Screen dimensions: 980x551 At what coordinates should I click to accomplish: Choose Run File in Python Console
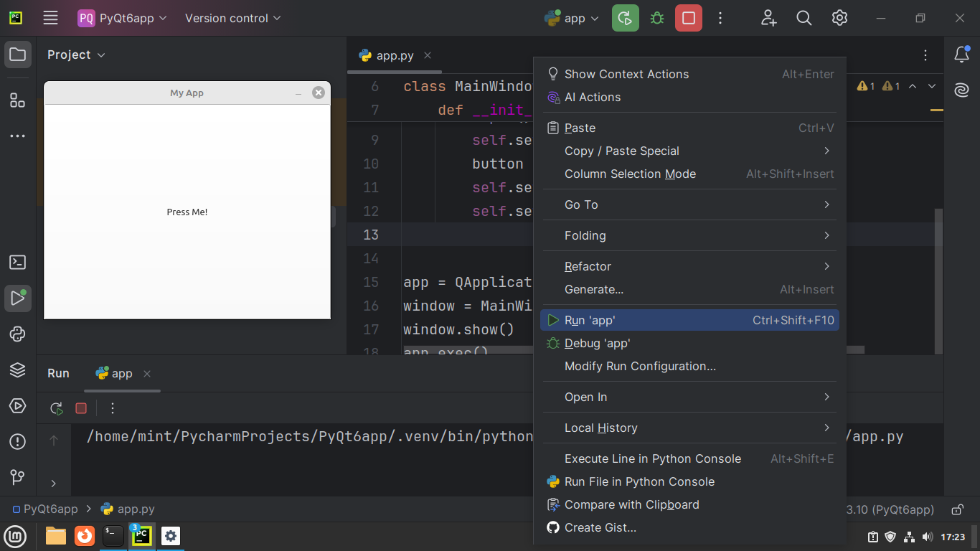click(x=689, y=481)
